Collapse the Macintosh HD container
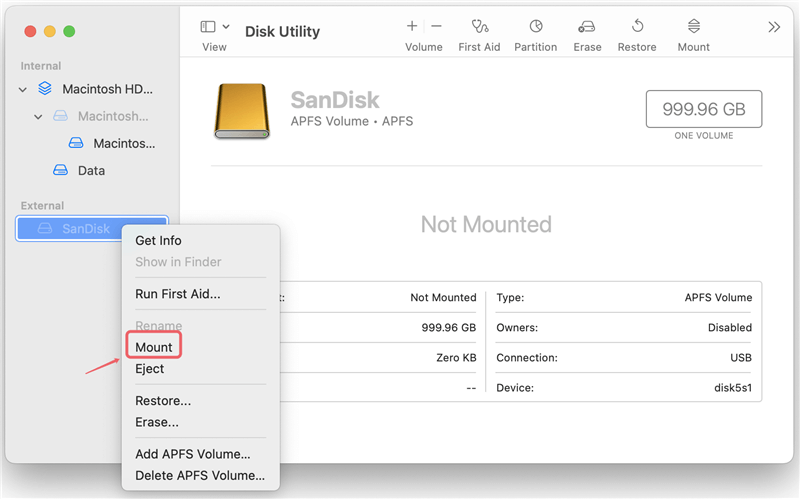Image resolution: width=800 pixels, height=499 pixels. click(x=22, y=90)
